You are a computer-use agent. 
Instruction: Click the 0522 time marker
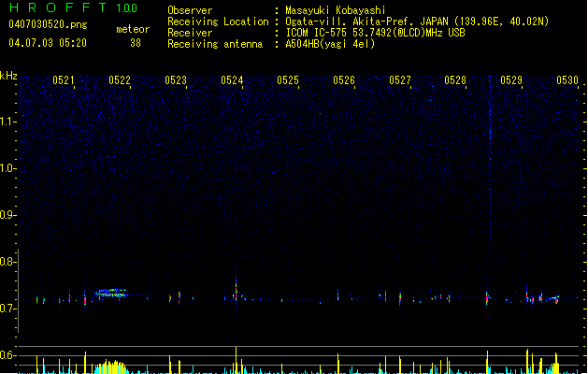120,80
